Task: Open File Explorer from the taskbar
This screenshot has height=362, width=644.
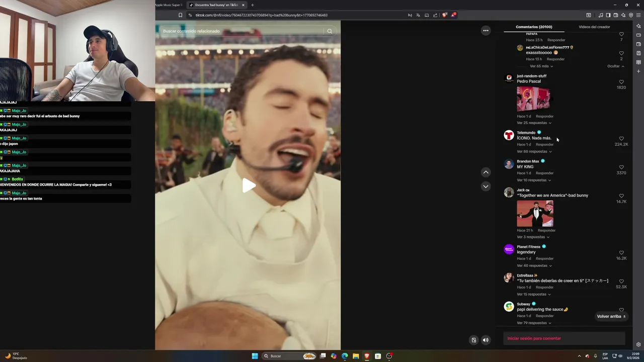Action: point(356,356)
